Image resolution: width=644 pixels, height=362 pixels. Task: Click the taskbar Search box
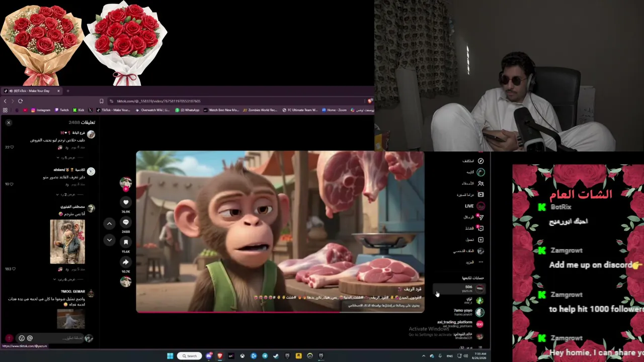pyautogui.click(x=190, y=356)
